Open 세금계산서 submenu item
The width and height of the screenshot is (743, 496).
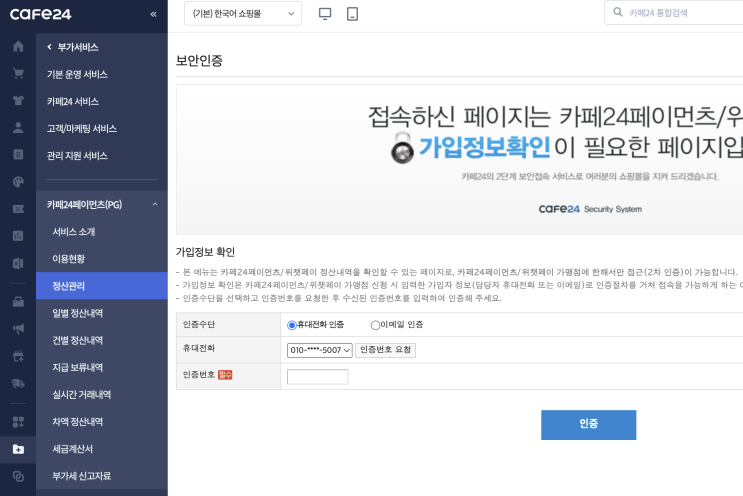pyautogui.click(x=72, y=449)
